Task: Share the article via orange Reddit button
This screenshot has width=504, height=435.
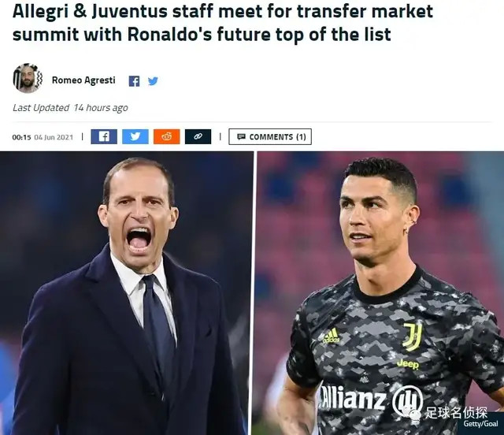Action: coord(166,137)
